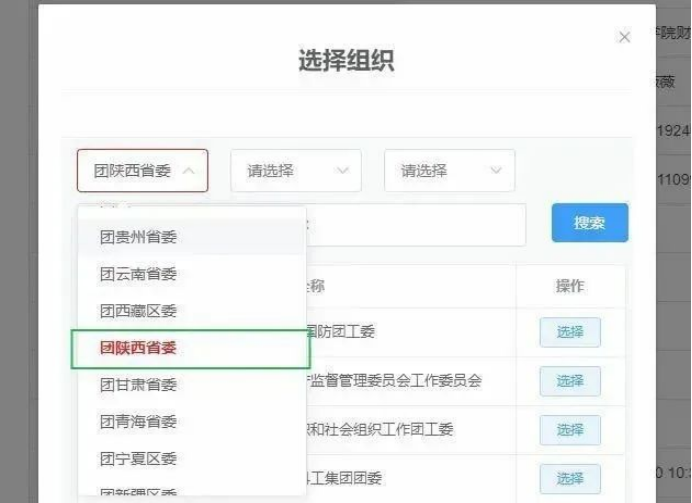This screenshot has width=692, height=503.
Task: Click the 操作 column header
Action: coord(570,286)
